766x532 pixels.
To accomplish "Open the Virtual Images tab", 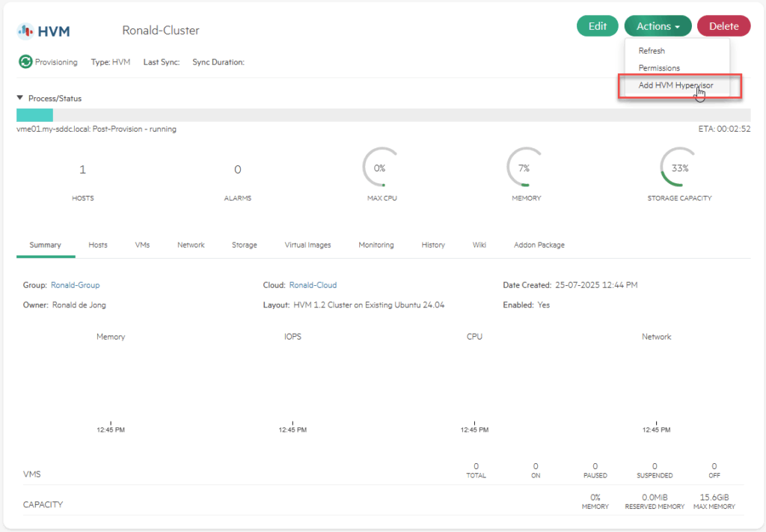I will [307, 245].
